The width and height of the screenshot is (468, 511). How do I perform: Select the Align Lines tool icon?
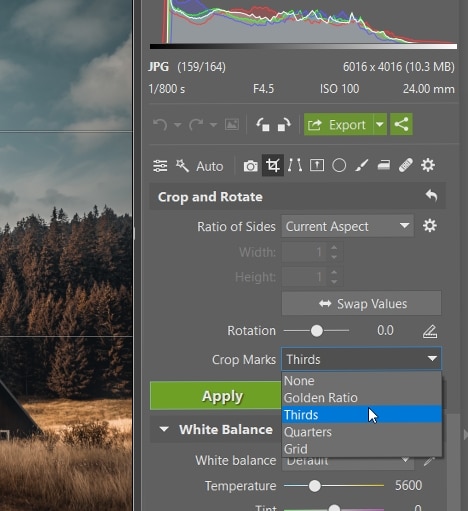click(x=295, y=165)
